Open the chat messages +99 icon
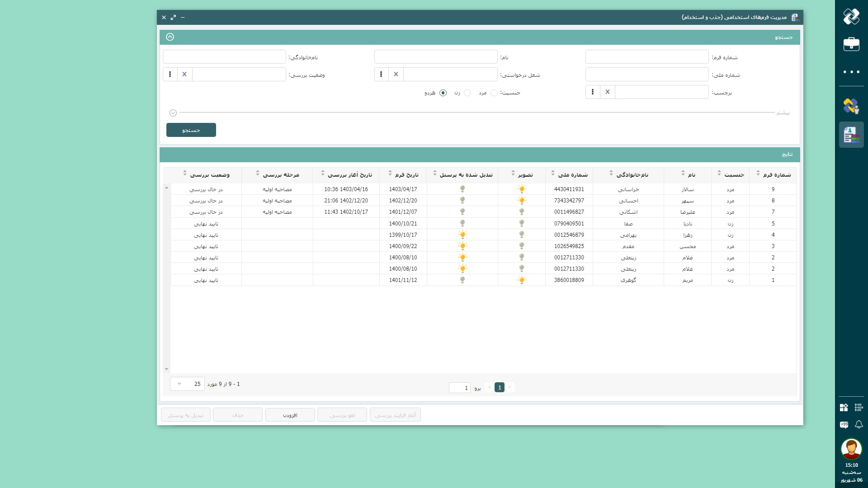This screenshot has width=868, height=488. click(x=844, y=424)
